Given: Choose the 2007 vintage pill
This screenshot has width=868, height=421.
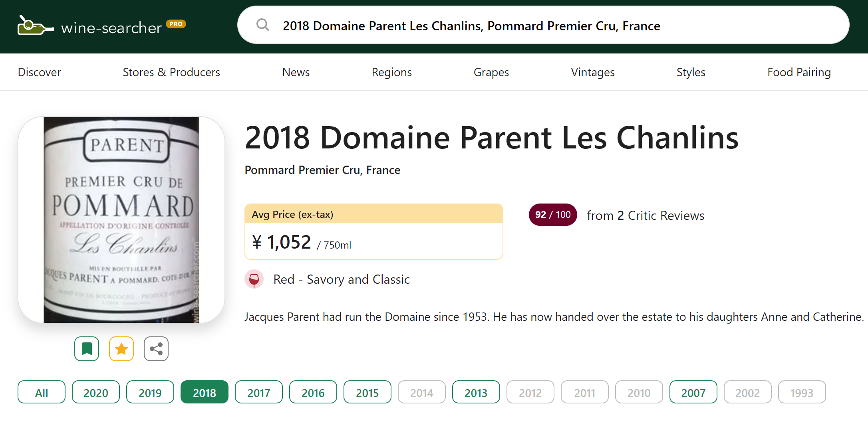Looking at the screenshot, I should tap(693, 392).
